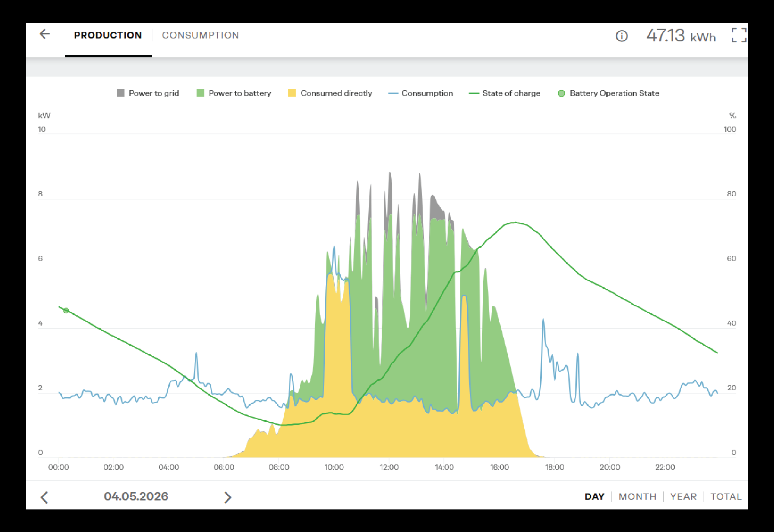Image resolution: width=774 pixels, height=532 pixels.
Task: Select the DAY view
Action: (x=594, y=496)
